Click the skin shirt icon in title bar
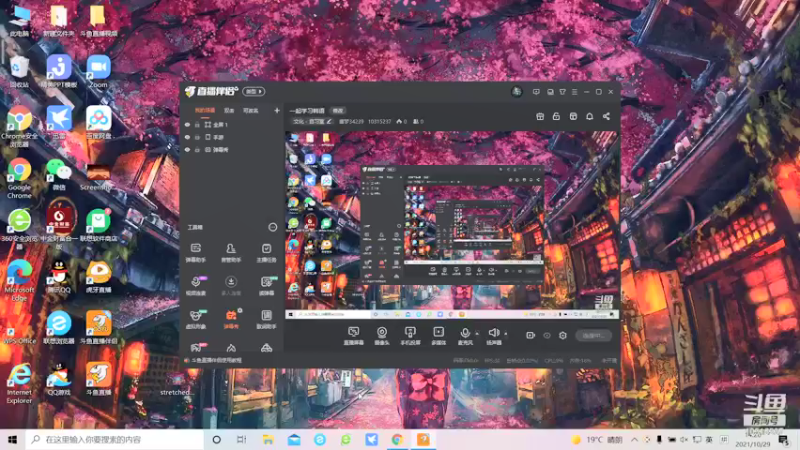Image resolution: width=800 pixels, height=450 pixels. click(x=562, y=92)
